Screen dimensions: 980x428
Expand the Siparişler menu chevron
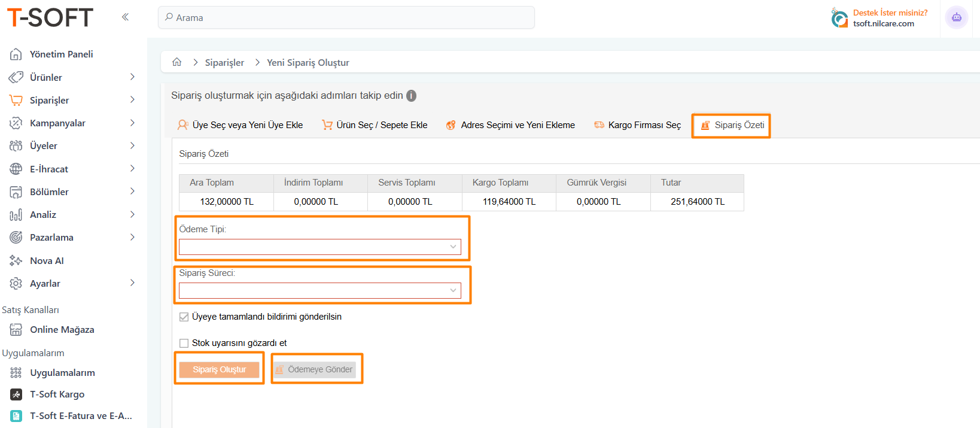[x=132, y=99]
